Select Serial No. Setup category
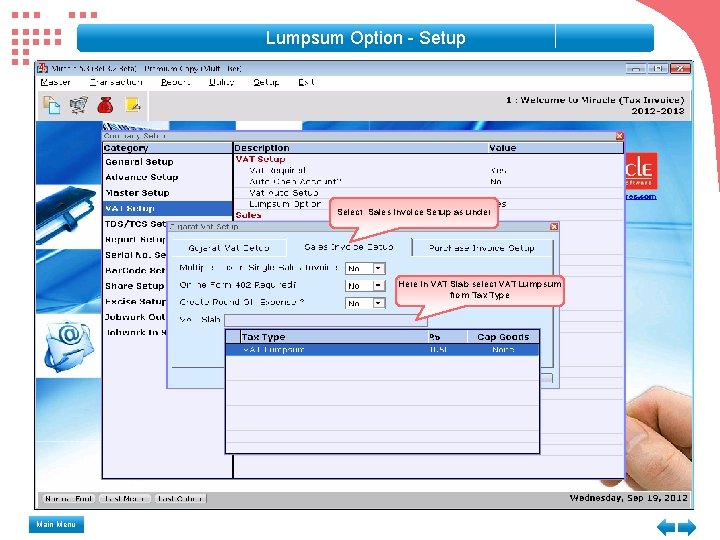Viewport: 720px width, 540px height. 135,255
